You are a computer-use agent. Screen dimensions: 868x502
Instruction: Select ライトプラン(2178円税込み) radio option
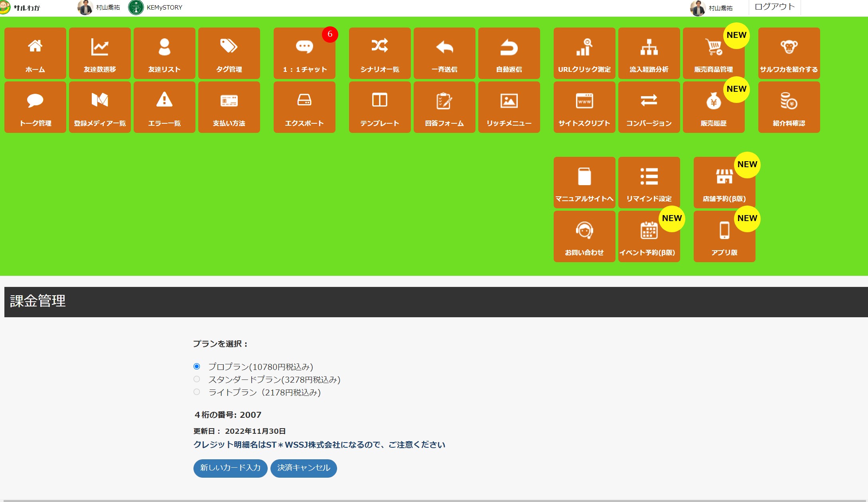point(197,392)
